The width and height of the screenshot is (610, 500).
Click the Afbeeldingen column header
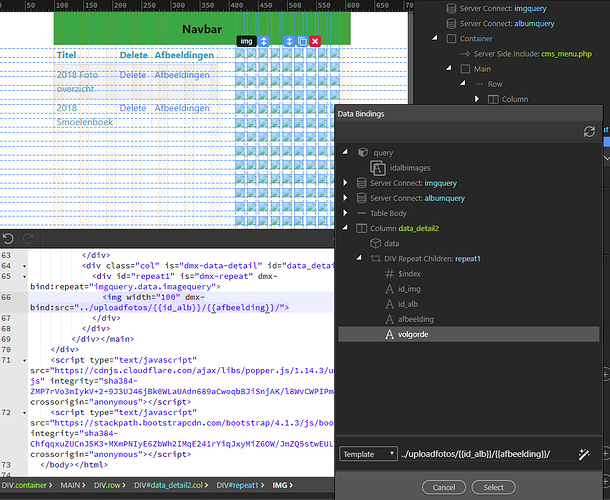click(184, 55)
